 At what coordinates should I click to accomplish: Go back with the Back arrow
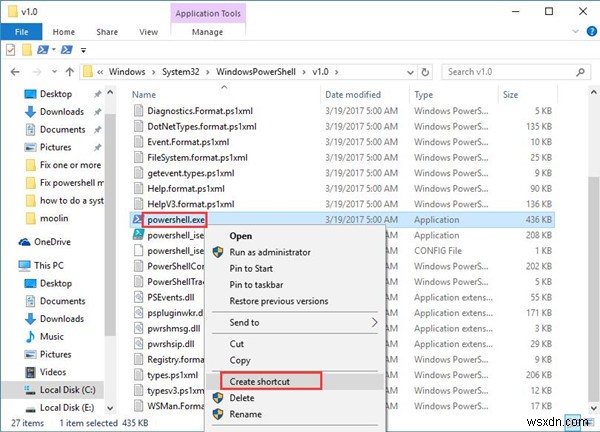15,72
